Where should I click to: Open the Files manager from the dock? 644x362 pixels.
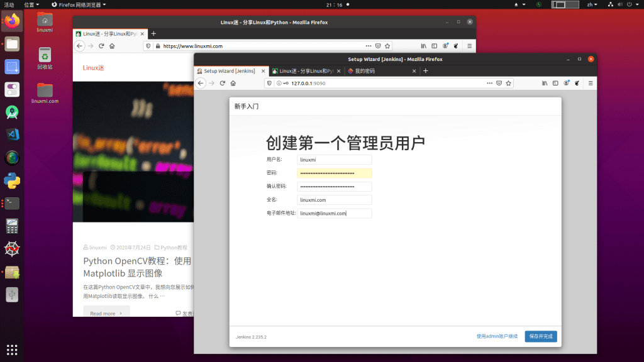coord(12,44)
